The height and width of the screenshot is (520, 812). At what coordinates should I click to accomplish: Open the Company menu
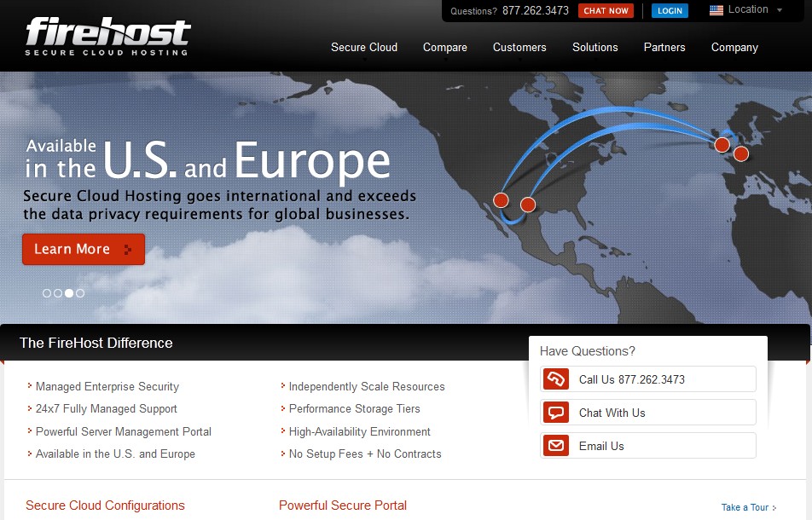tap(734, 48)
